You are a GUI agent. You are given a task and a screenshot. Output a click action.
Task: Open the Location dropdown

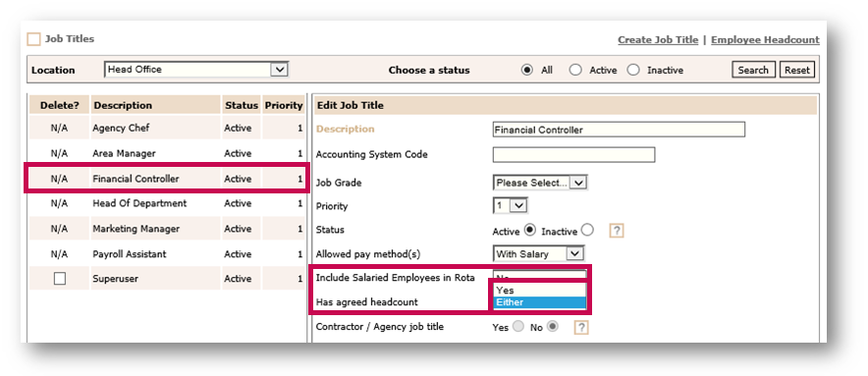(x=196, y=70)
